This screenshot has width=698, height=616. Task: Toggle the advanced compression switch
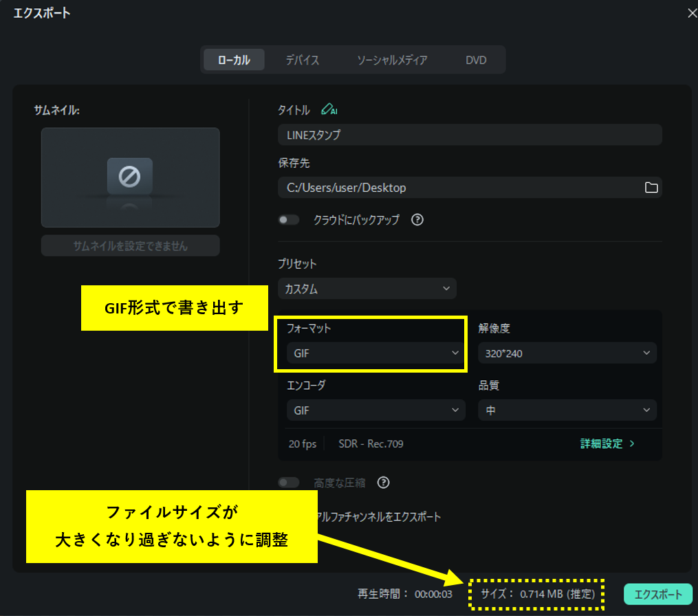(x=289, y=483)
